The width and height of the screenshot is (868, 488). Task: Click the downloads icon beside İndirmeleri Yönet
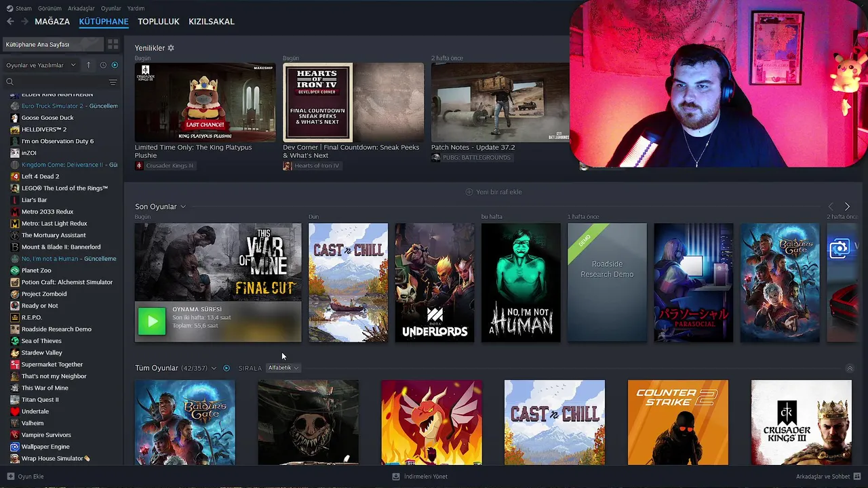pos(396,476)
